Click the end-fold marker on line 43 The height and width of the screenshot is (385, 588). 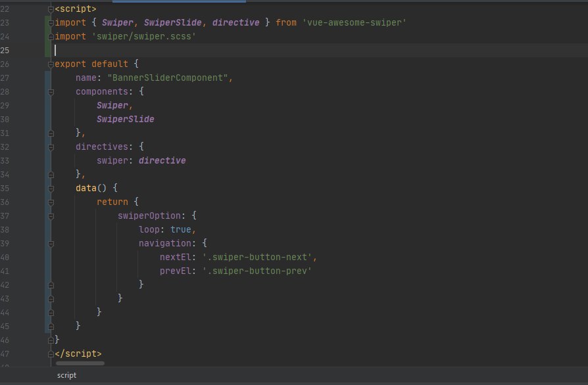(x=51, y=299)
